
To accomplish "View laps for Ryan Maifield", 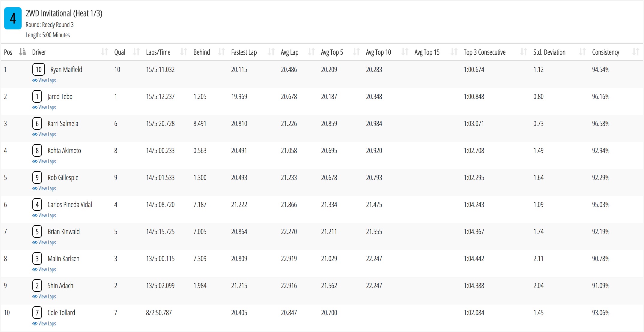I will click(44, 80).
